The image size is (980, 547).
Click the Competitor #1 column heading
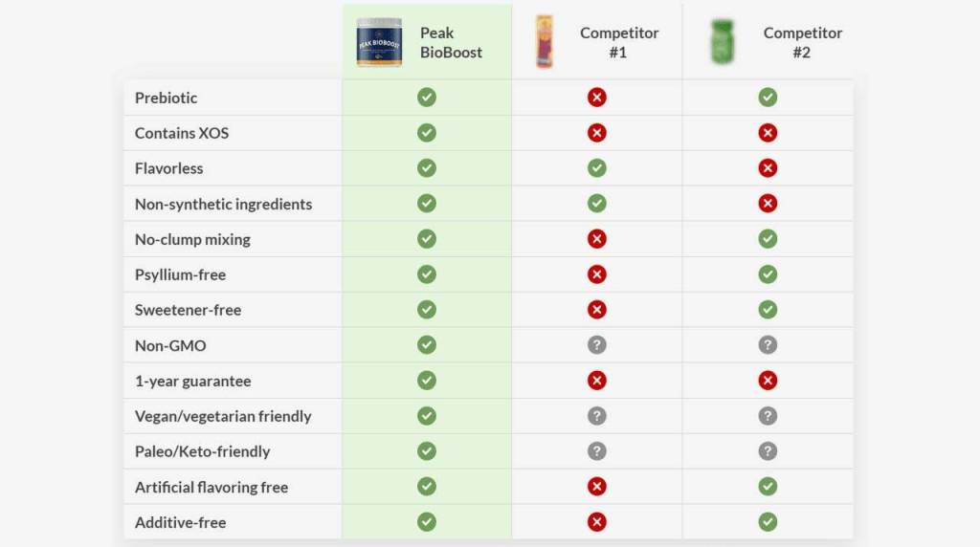click(617, 43)
